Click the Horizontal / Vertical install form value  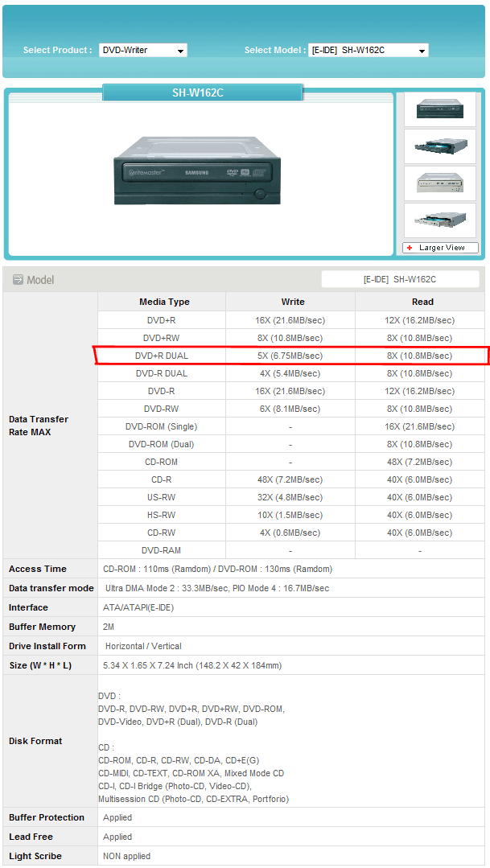point(143,647)
